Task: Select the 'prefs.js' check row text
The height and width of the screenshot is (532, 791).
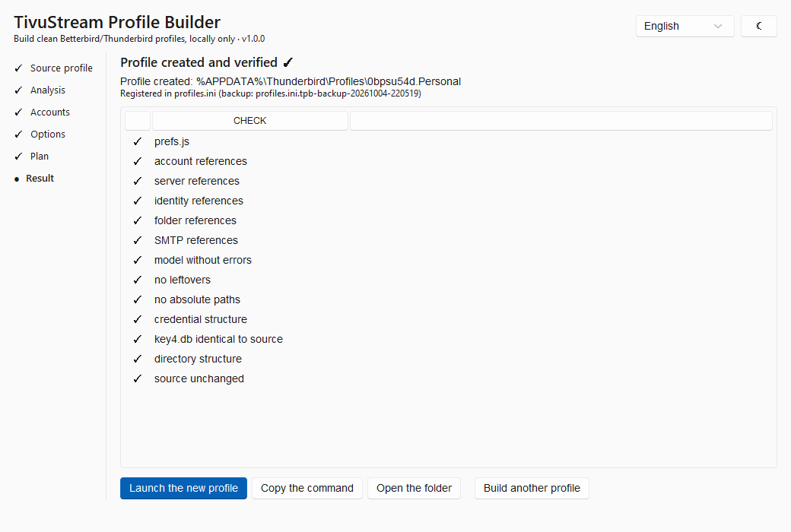Action: [x=172, y=141]
